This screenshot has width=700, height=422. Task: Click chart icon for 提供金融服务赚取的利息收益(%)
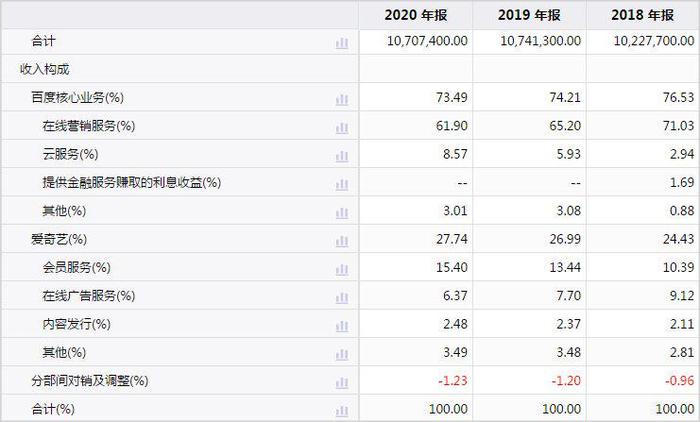pos(342,184)
